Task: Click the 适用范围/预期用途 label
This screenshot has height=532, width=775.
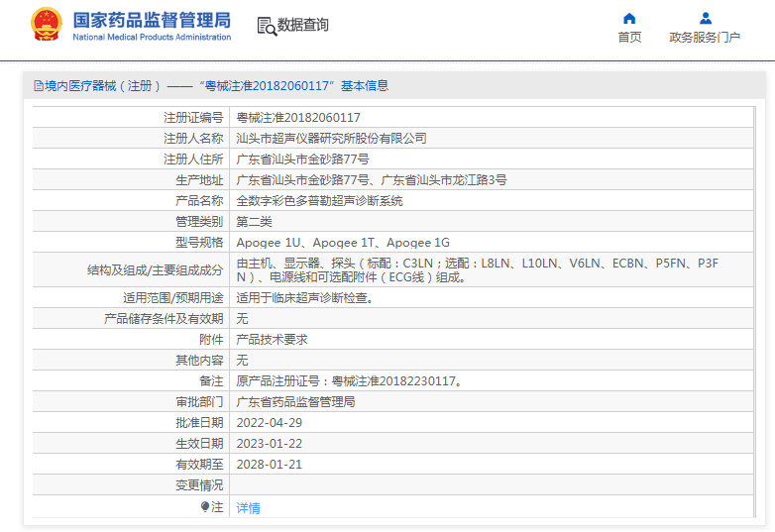Action: coord(173,298)
